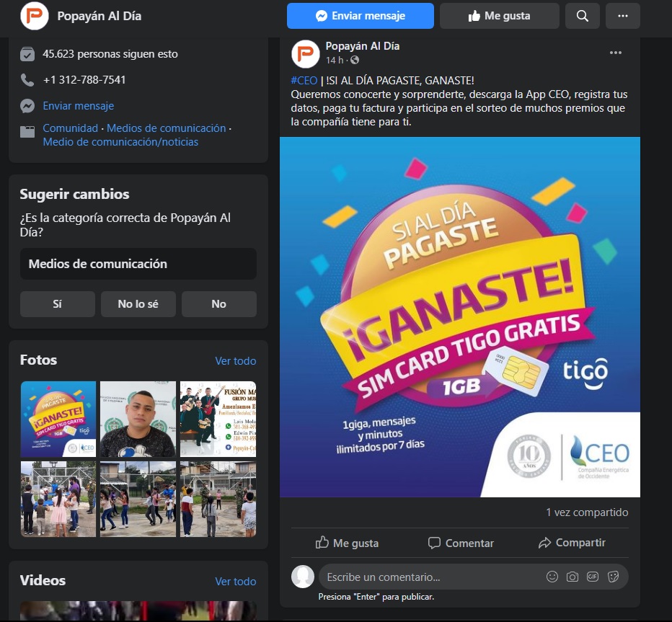This screenshot has width=672, height=622.
Task: Add a sticker to the comment
Action: point(614,577)
